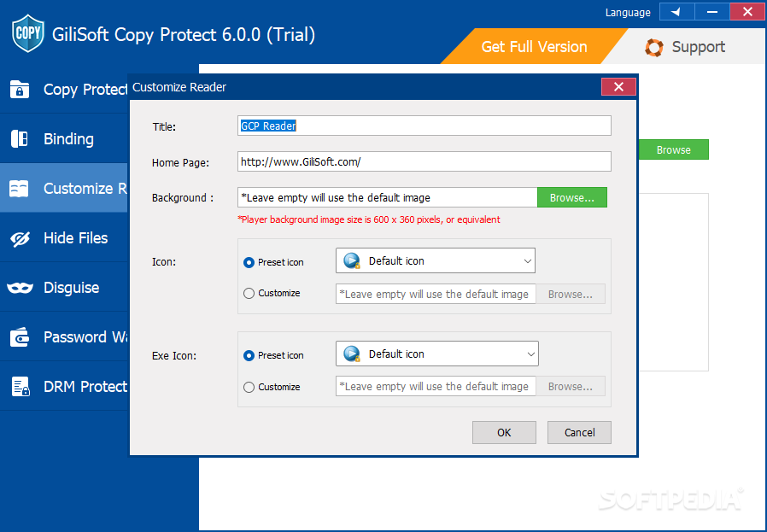Image resolution: width=767 pixels, height=532 pixels.
Task: Click the DRM Protect document-lock icon
Action: (x=20, y=386)
